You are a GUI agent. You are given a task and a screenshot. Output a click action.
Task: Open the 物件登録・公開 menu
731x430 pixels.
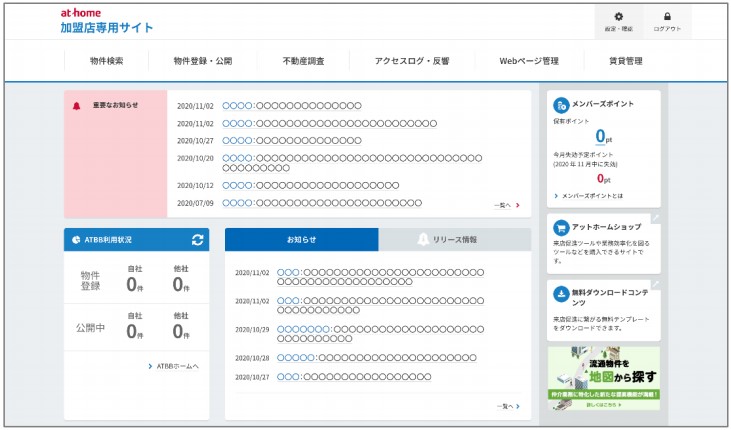point(203,61)
